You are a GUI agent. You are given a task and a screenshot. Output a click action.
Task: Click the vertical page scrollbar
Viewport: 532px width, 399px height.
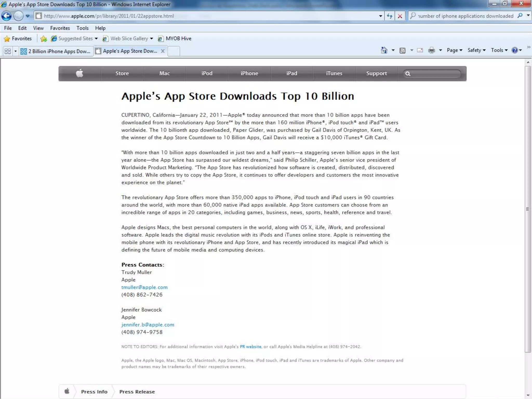(x=528, y=209)
